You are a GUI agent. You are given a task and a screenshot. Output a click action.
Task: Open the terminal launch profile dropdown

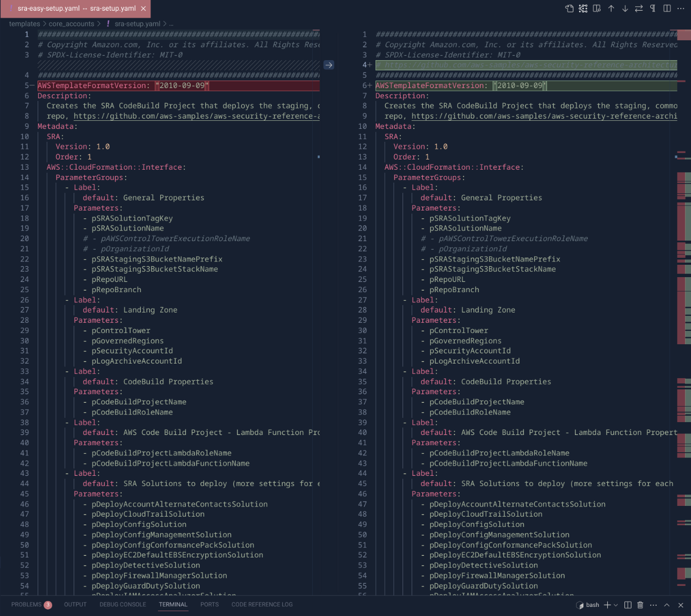616,605
